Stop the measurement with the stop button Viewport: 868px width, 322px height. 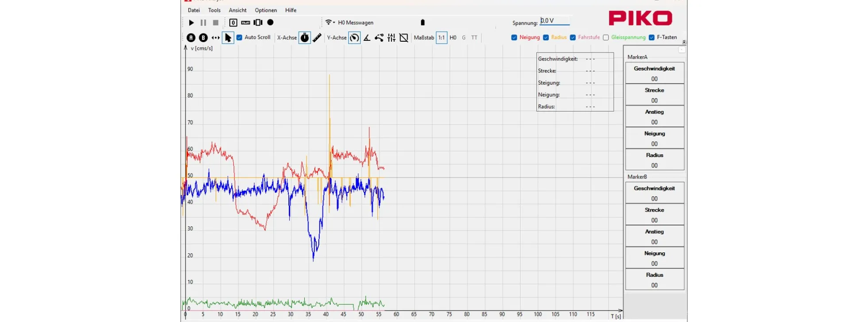coord(216,23)
